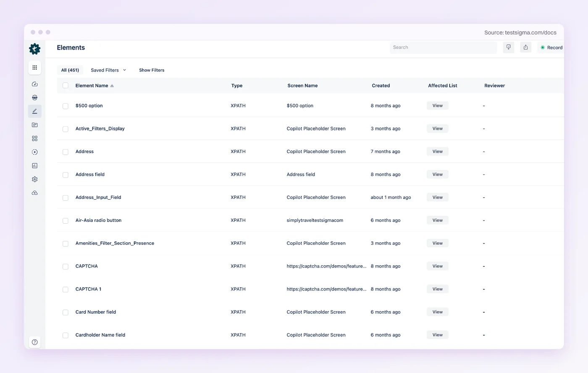Click the Screen Name column header
Image resolution: width=588 pixels, height=373 pixels.
[302, 86]
